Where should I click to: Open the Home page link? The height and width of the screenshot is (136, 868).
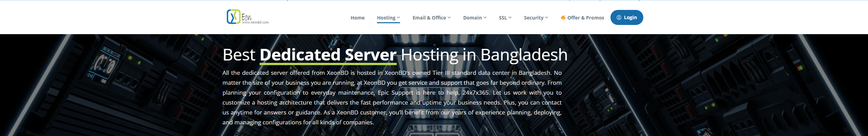click(x=357, y=18)
